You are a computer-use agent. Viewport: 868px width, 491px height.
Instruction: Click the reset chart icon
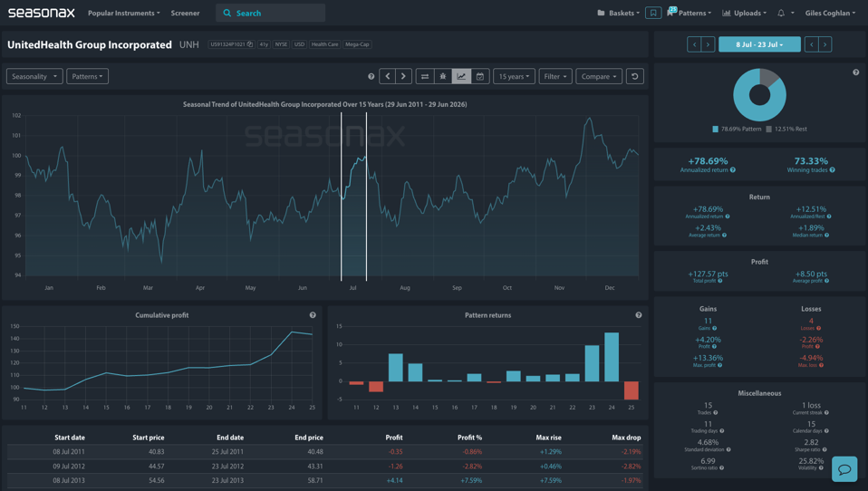pyautogui.click(x=635, y=76)
